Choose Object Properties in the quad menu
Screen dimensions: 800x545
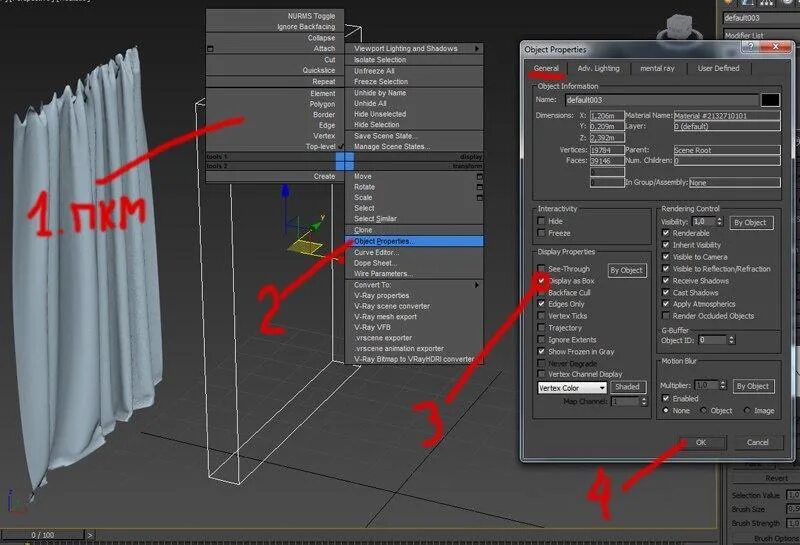click(x=414, y=241)
